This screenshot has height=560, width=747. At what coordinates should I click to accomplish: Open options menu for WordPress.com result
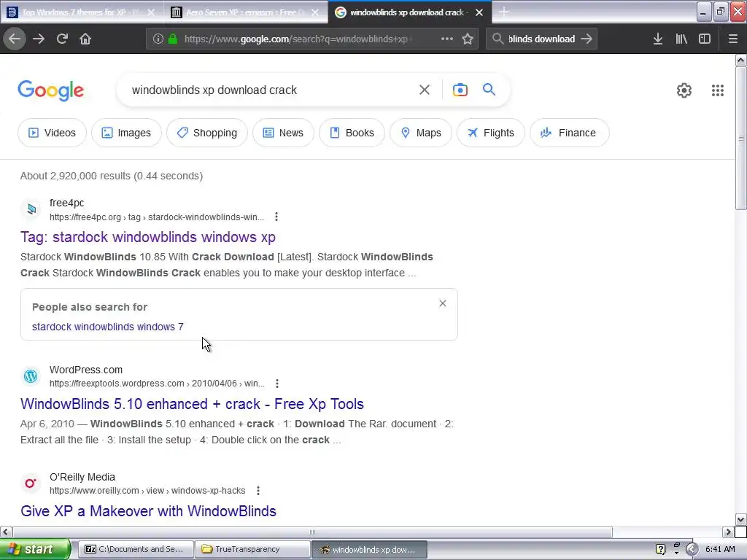(x=277, y=384)
